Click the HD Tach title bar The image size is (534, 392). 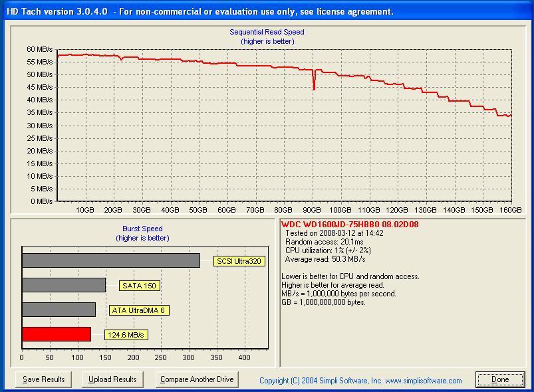[200, 11]
